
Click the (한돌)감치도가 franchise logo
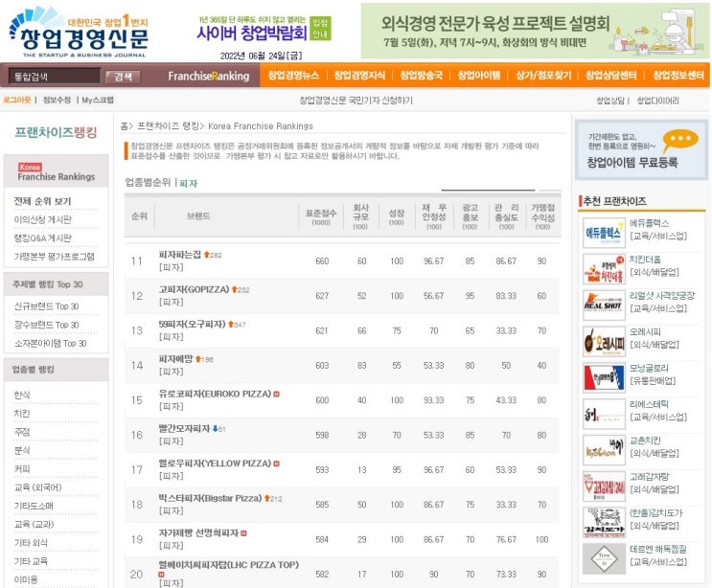point(604,523)
